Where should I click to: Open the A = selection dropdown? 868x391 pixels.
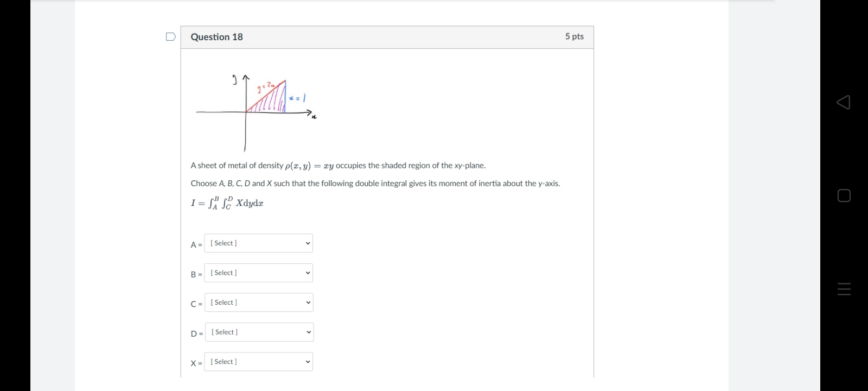pyautogui.click(x=258, y=243)
